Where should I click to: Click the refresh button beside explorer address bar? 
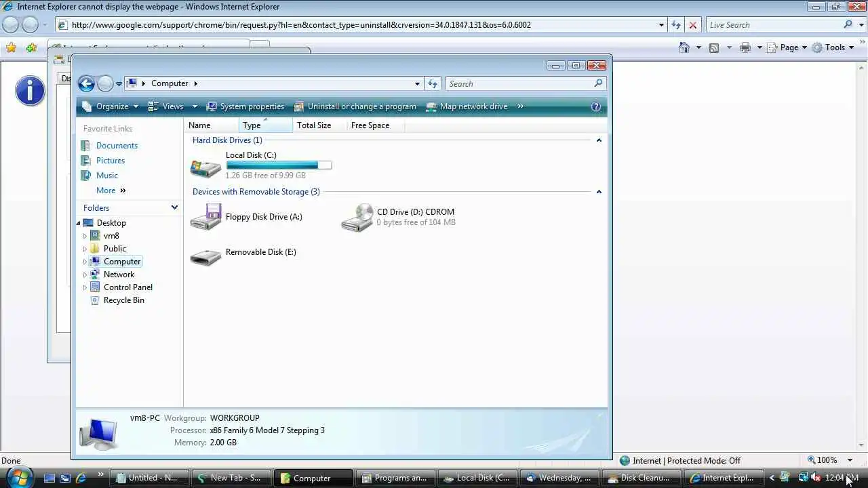coord(433,83)
